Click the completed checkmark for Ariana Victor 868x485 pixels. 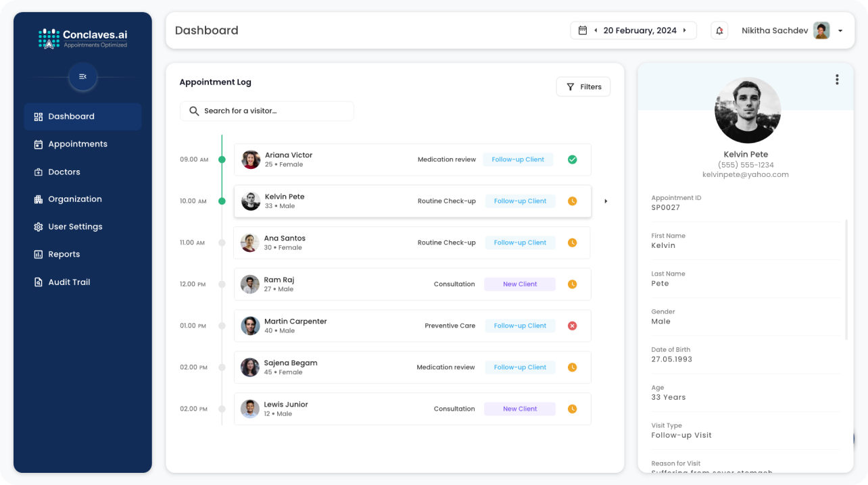point(572,159)
